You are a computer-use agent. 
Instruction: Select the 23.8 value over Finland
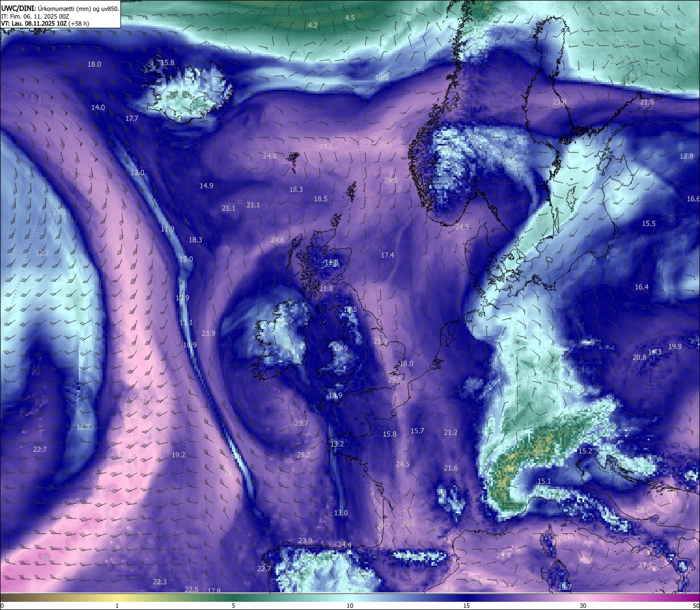[x=559, y=102]
